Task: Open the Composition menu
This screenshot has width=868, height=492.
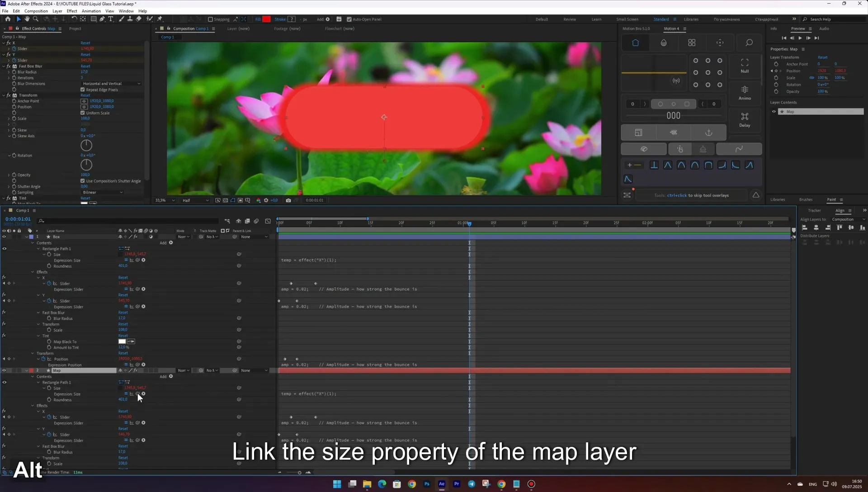Action: coord(36,11)
